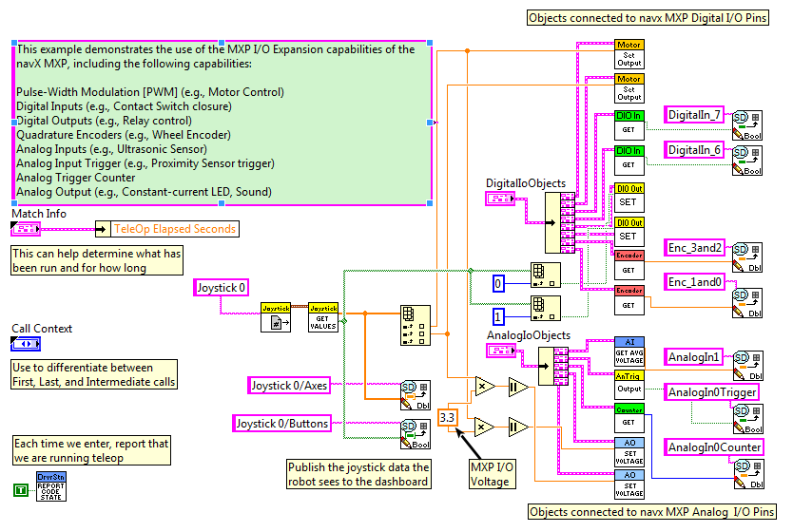Click the lower multiply node

pyautogui.click(x=485, y=427)
